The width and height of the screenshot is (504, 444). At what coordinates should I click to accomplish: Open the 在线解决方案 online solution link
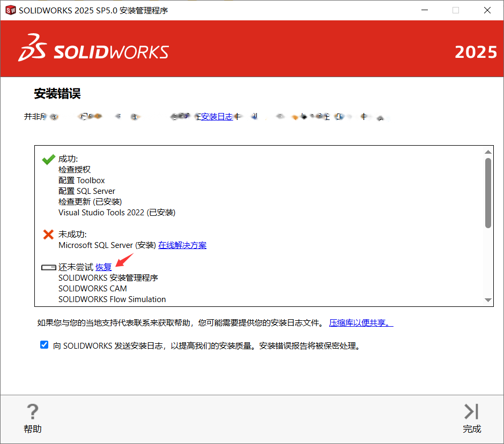tap(182, 245)
